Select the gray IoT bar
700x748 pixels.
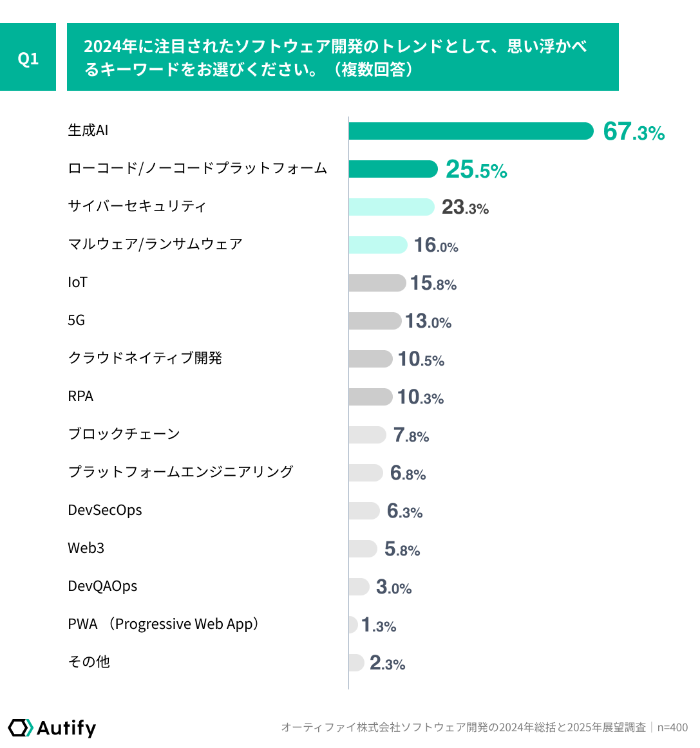tap(377, 283)
